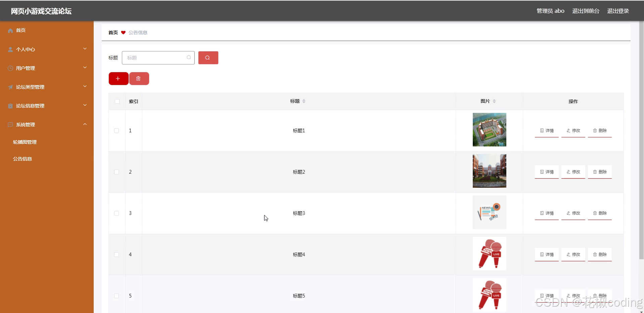Tick the checkbox for row 3

coord(117,213)
